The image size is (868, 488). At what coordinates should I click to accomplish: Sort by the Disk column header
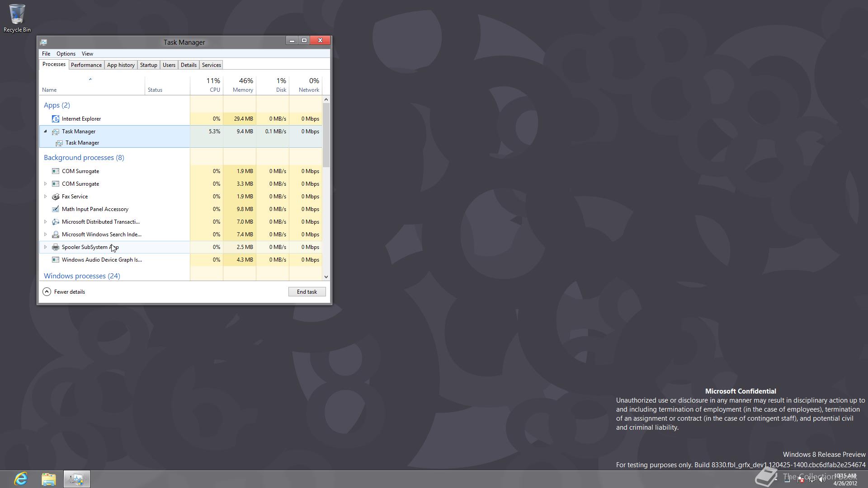pyautogui.click(x=273, y=85)
